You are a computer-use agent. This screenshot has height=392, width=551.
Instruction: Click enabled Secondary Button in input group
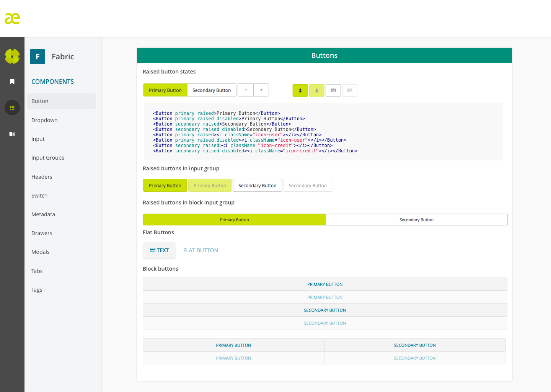coord(257,185)
